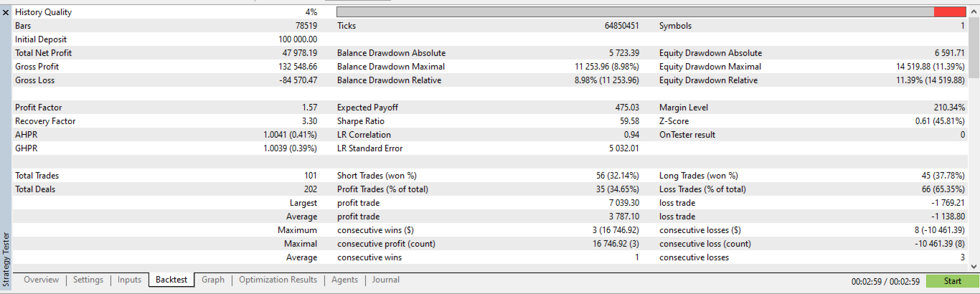Select the Backtest tab
Image resolution: width=980 pixels, height=294 pixels.
[x=172, y=280]
